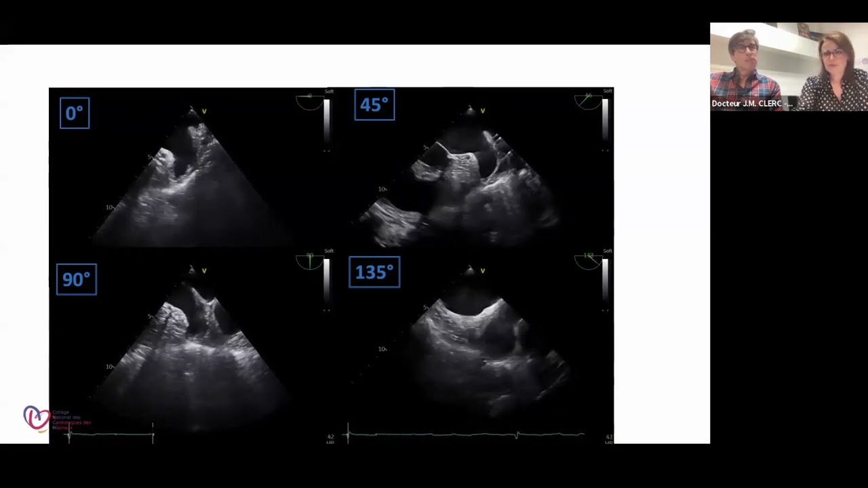Screen dimensions: 868x488
Task: Click the probe angle indicator in 90° view
Action: tap(309, 261)
